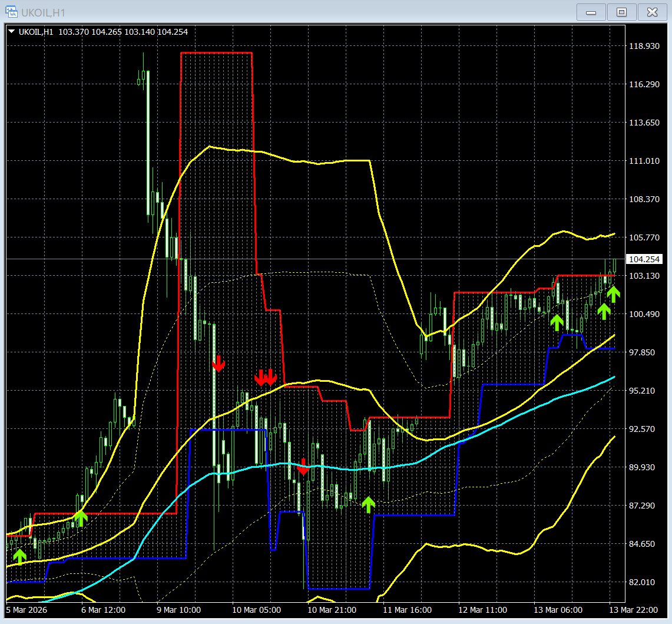Click the pair of red down arrows
This screenshot has width=672, height=624.
(266, 377)
